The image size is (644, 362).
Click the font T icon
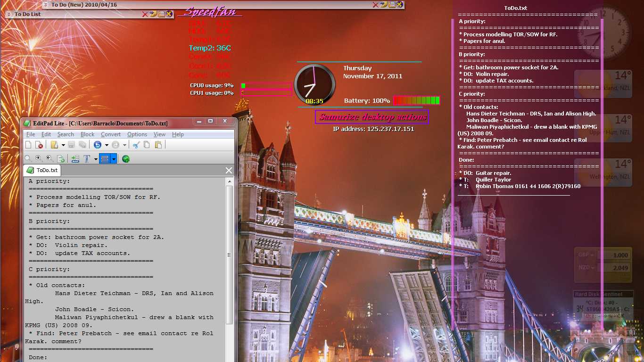[x=87, y=159]
